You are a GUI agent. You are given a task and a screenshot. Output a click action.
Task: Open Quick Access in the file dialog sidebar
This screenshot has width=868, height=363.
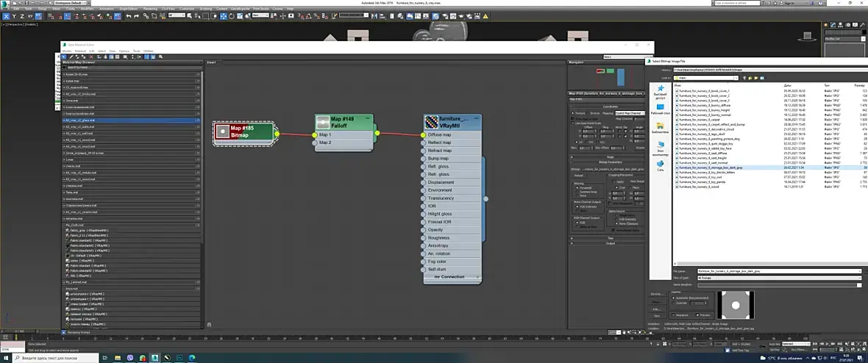tap(661, 91)
